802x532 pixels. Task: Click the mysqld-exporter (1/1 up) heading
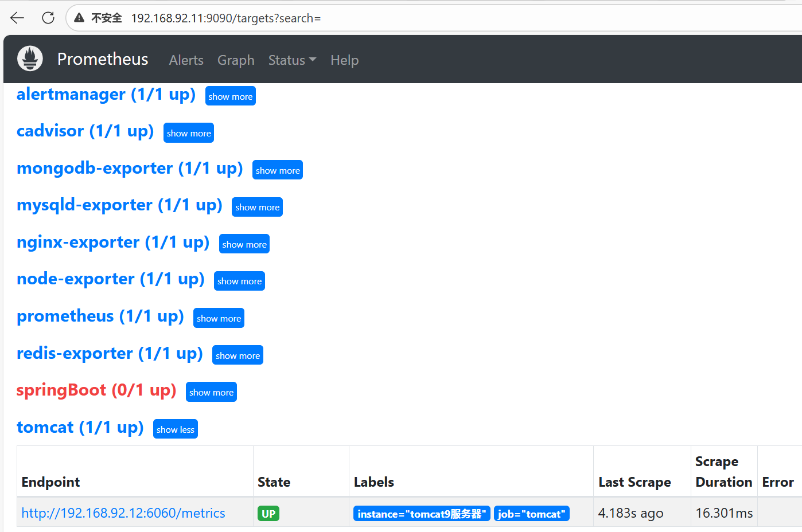pos(119,205)
